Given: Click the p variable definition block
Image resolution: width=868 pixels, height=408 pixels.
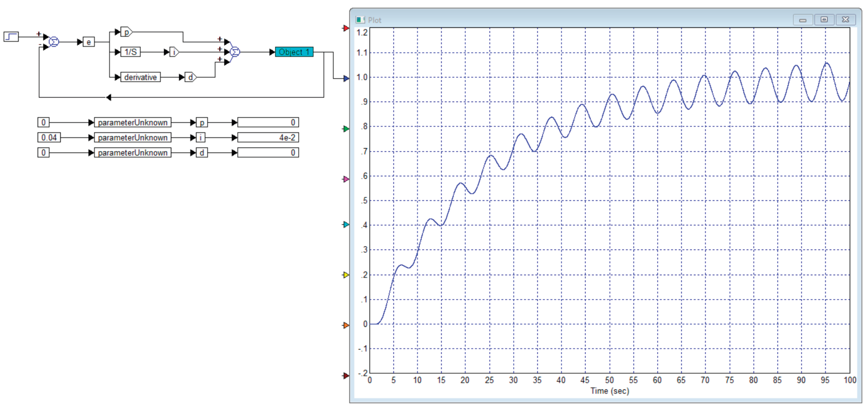Looking at the screenshot, I should 202,122.
